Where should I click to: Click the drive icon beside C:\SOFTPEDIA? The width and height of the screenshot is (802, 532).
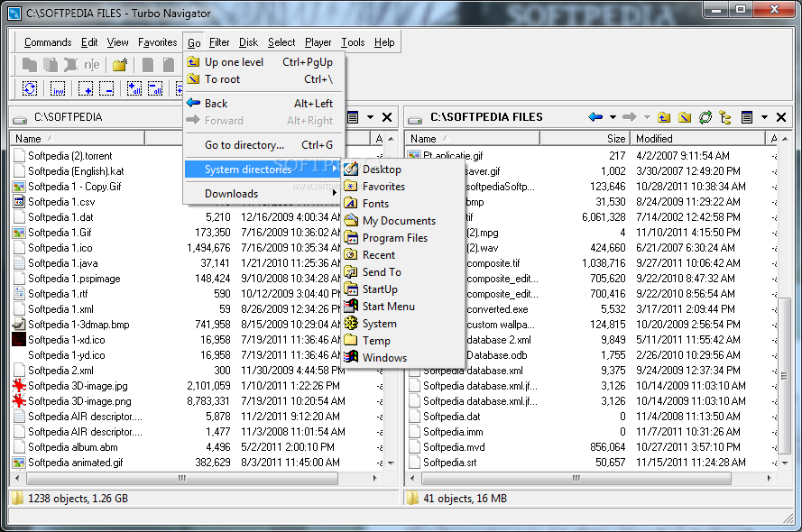click(x=20, y=119)
